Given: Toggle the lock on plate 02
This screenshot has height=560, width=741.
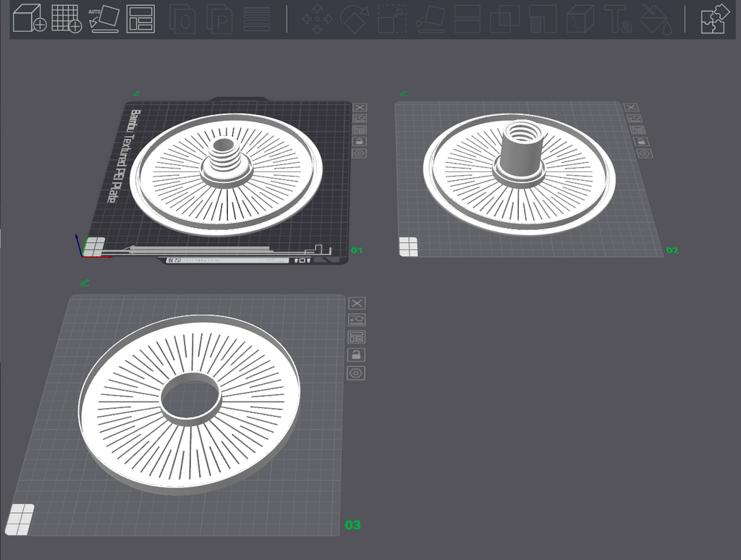Looking at the screenshot, I should (640, 142).
